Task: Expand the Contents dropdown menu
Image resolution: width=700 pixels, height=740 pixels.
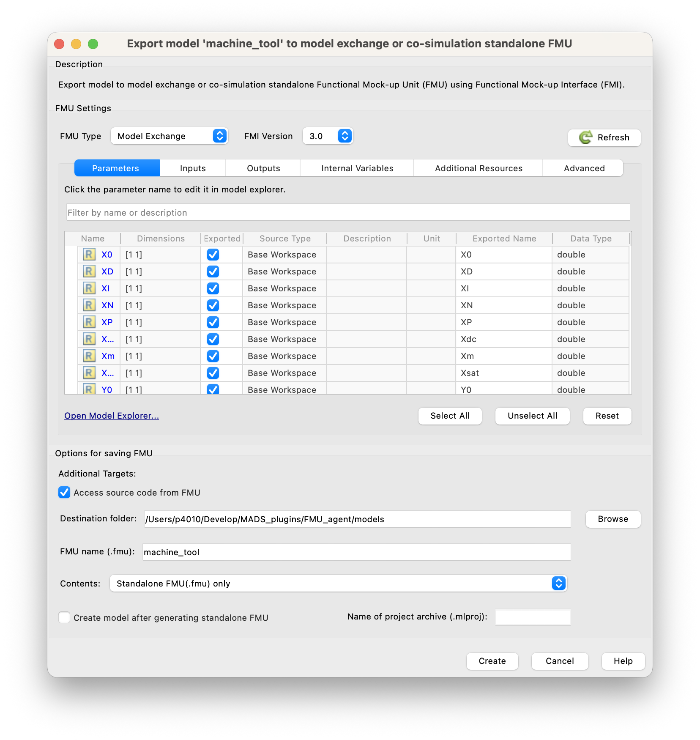Action: pyautogui.click(x=338, y=584)
